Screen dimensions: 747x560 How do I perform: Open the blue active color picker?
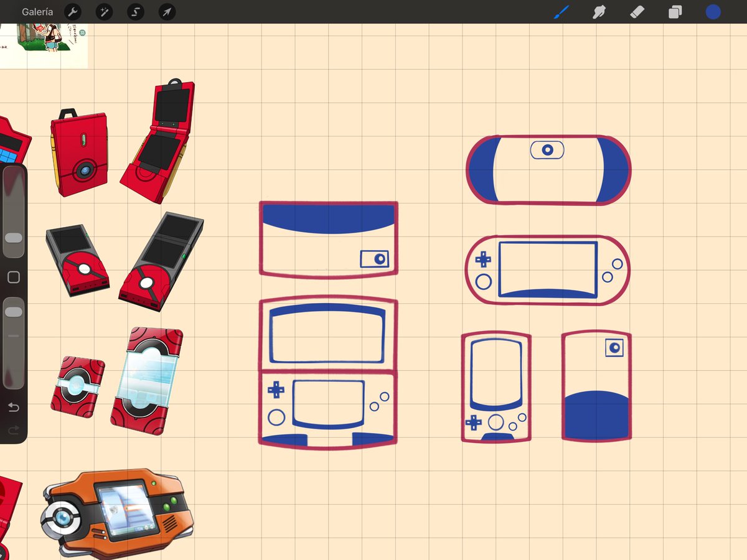click(x=713, y=12)
